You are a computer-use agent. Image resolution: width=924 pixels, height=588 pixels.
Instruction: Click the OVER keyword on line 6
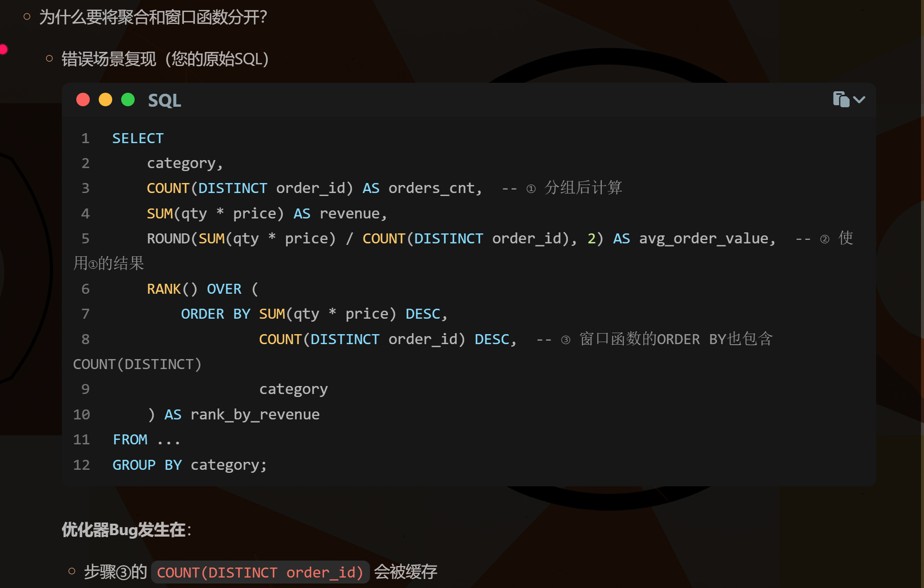pyautogui.click(x=224, y=289)
